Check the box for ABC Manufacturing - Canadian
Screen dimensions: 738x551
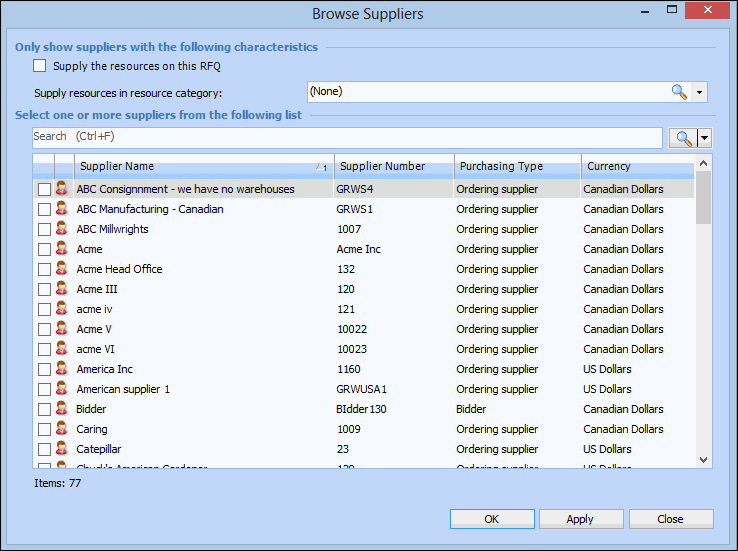(x=44, y=209)
